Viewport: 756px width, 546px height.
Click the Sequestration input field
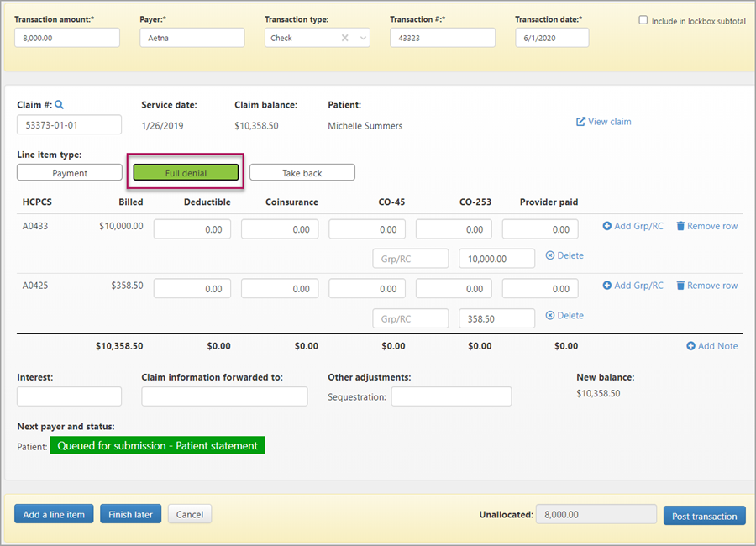(451, 396)
